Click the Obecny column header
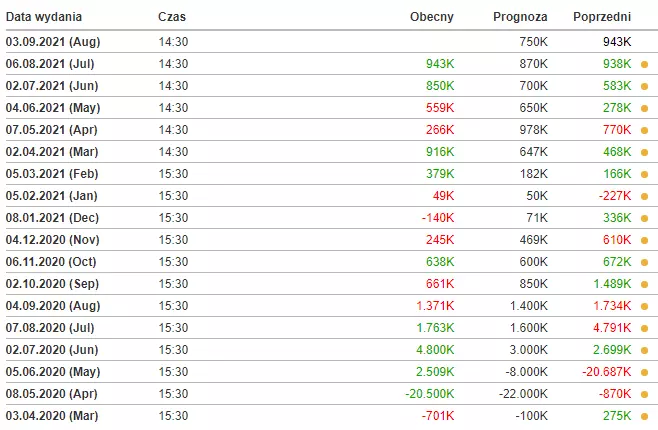Screen dimensions: 658x430 tap(431, 17)
